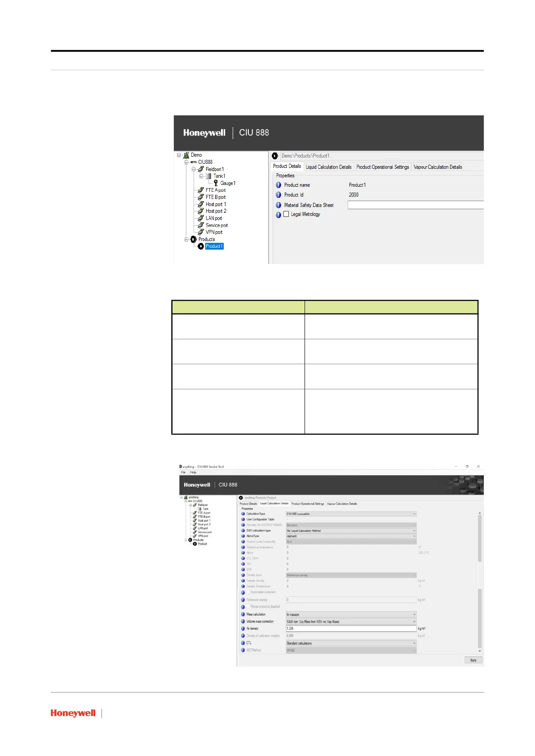535x756 pixels.
Task: Open Product Details tab in Product1 view
Action: click(287, 166)
